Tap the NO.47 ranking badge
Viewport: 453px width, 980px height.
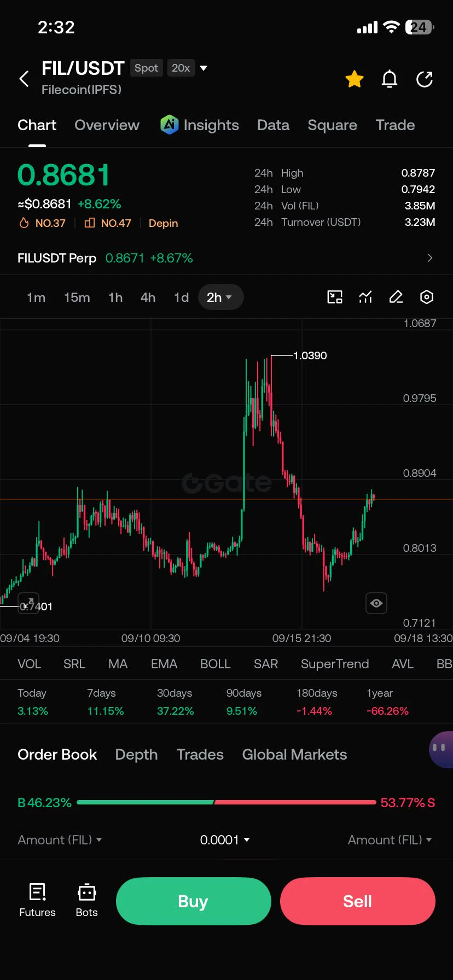108,223
